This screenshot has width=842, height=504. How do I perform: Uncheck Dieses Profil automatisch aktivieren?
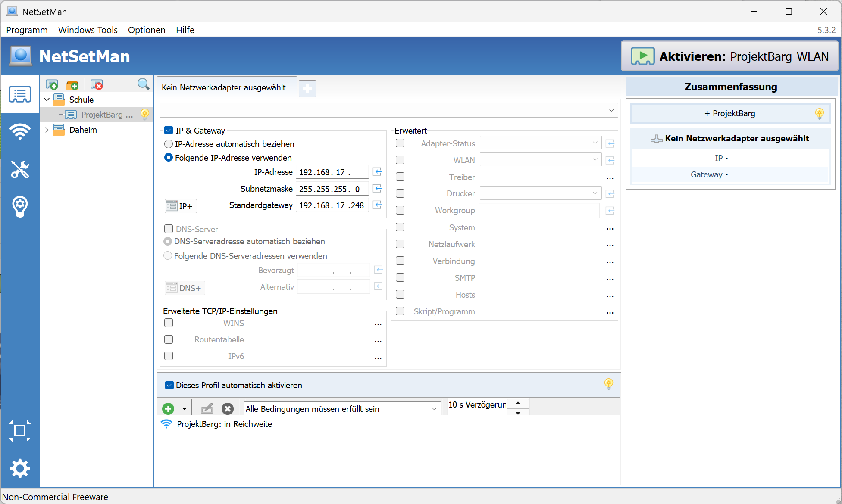point(169,385)
